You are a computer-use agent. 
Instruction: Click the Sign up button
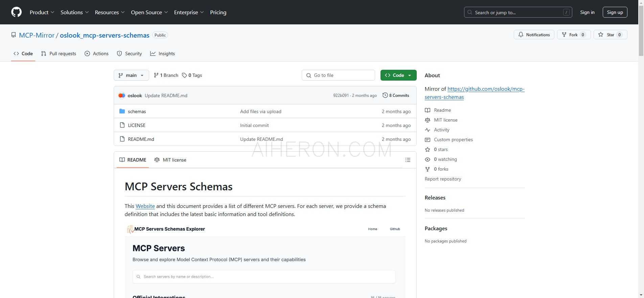(615, 12)
